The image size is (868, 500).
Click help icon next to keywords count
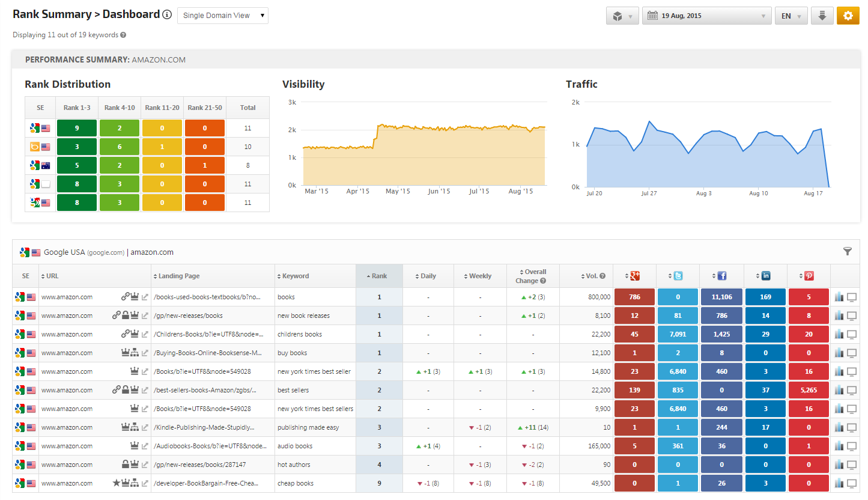[x=123, y=35]
